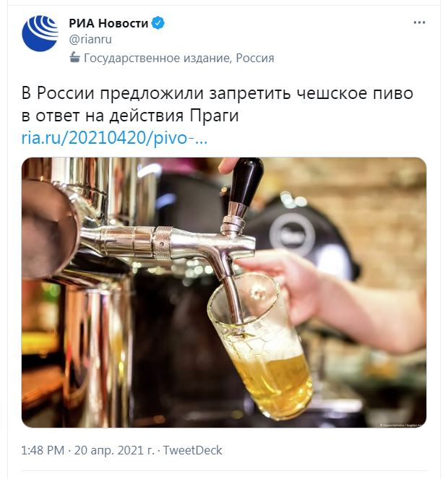
Task: Open the three-dot more options menu
Action: [x=419, y=22]
